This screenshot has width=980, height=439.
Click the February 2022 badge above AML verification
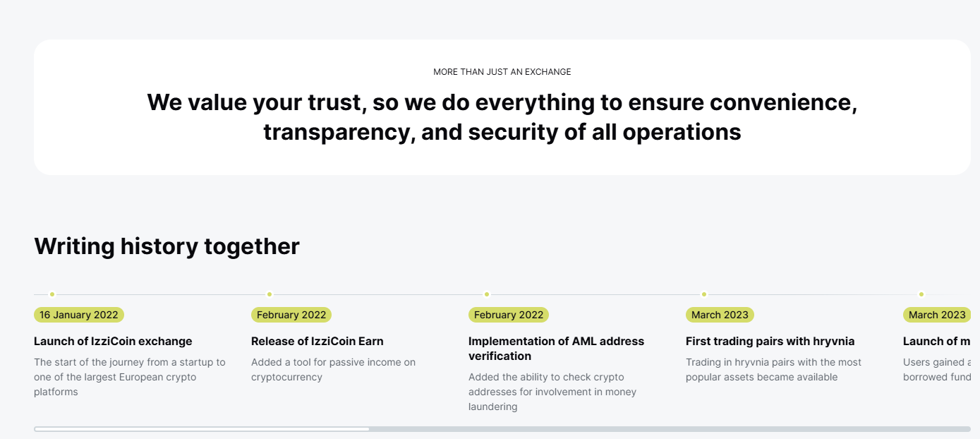[508, 315]
